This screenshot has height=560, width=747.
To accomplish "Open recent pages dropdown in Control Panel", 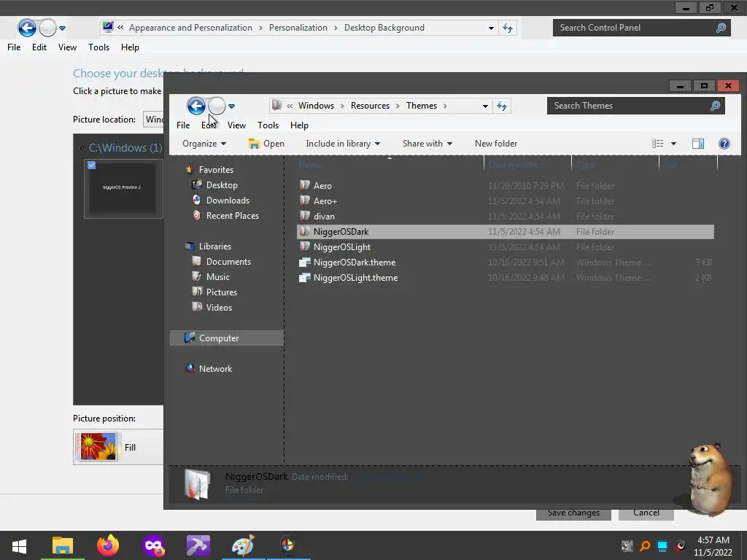I will click(63, 28).
